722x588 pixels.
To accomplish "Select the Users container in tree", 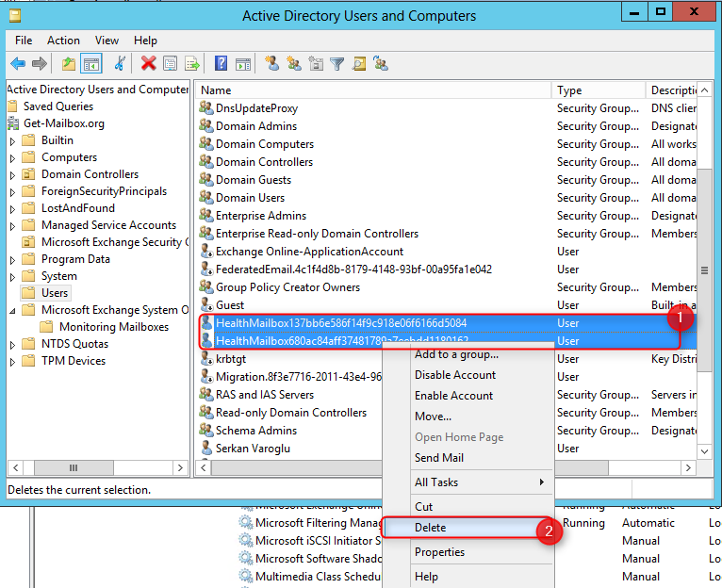I will pyautogui.click(x=55, y=293).
